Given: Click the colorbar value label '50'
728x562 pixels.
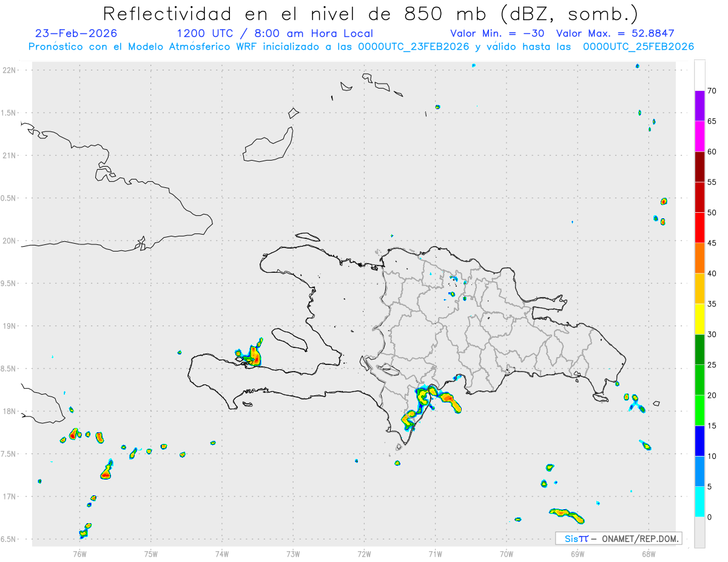Looking at the screenshot, I should click(712, 213).
